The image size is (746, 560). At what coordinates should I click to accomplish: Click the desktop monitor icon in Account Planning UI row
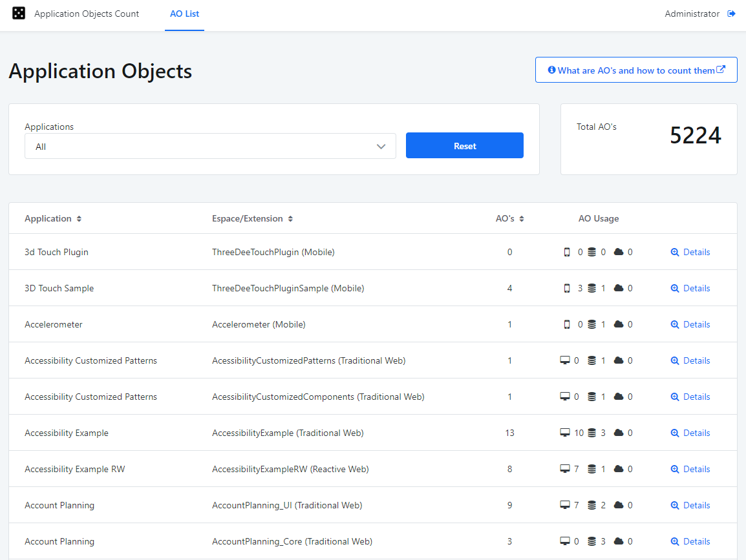[564, 505]
